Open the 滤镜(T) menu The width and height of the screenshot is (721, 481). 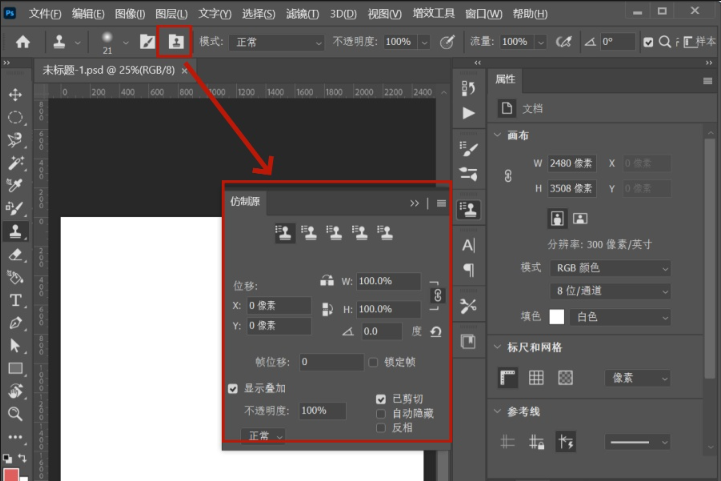pyautogui.click(x=302, y=14)
